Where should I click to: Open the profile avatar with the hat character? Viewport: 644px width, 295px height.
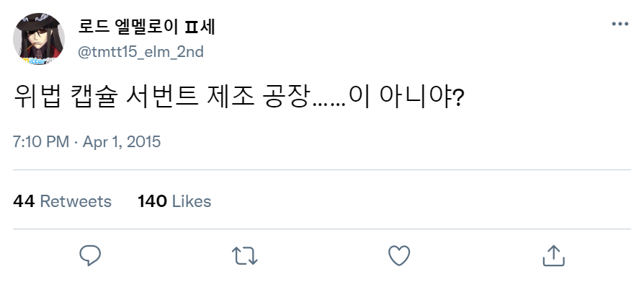(39, 38)
